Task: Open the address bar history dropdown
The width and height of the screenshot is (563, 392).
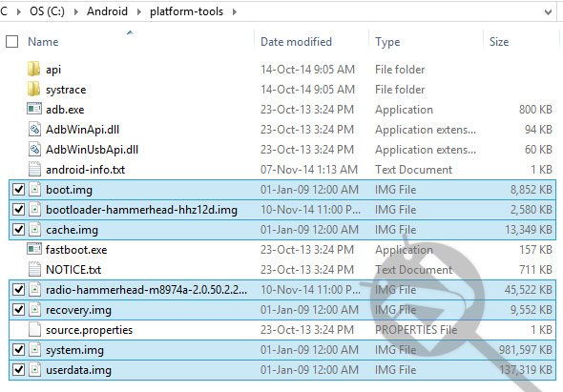Action: tap(548, 11)
